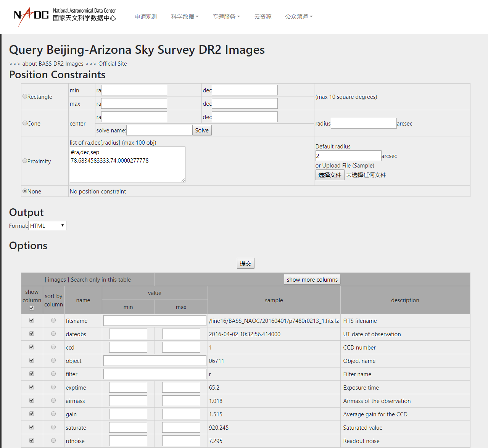
Task: Open the 申请观测 navigation item
Action: [x=146, y=17]
